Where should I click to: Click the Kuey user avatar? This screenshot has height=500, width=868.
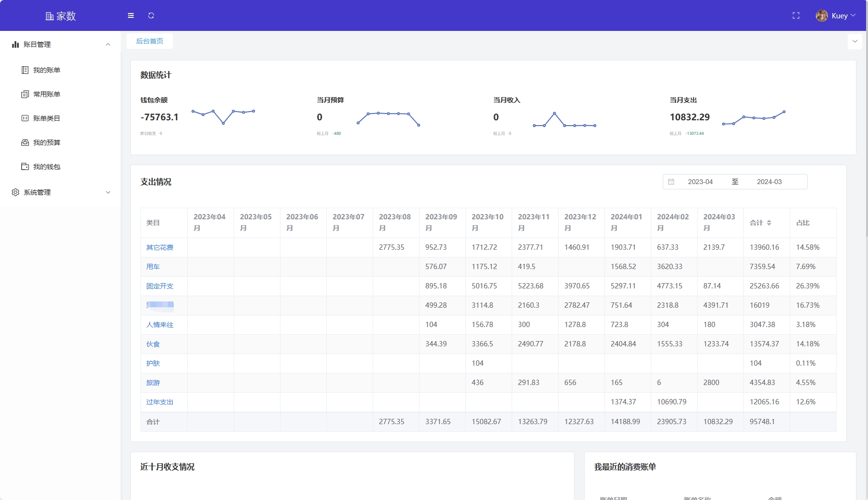pyautogui.click(x=822, y=15)
